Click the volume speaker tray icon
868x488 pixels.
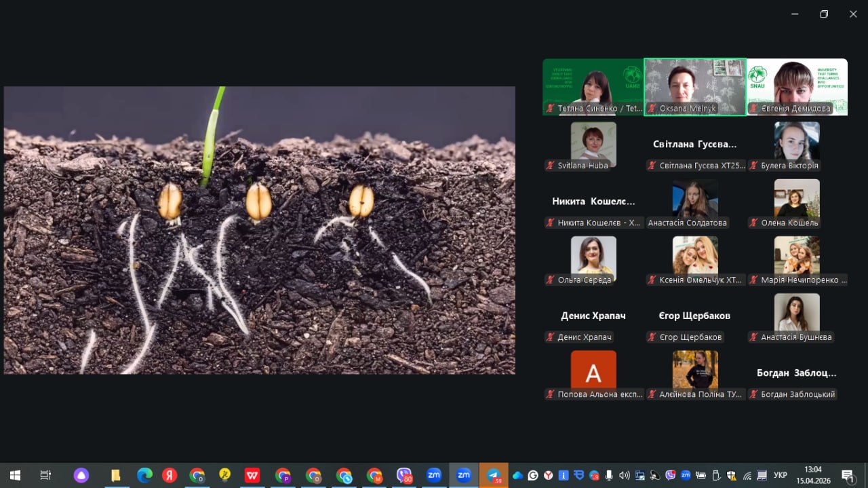(624, 476)
